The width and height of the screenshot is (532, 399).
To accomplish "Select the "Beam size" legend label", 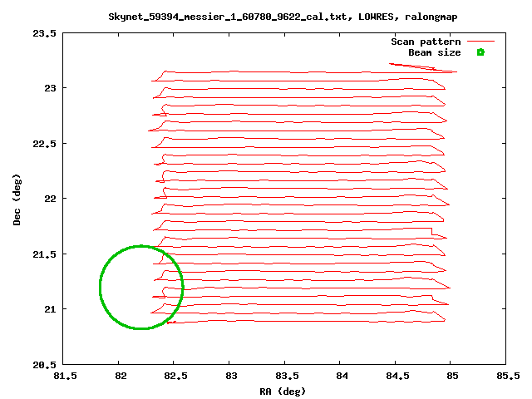I will click(x=434, y=52).
